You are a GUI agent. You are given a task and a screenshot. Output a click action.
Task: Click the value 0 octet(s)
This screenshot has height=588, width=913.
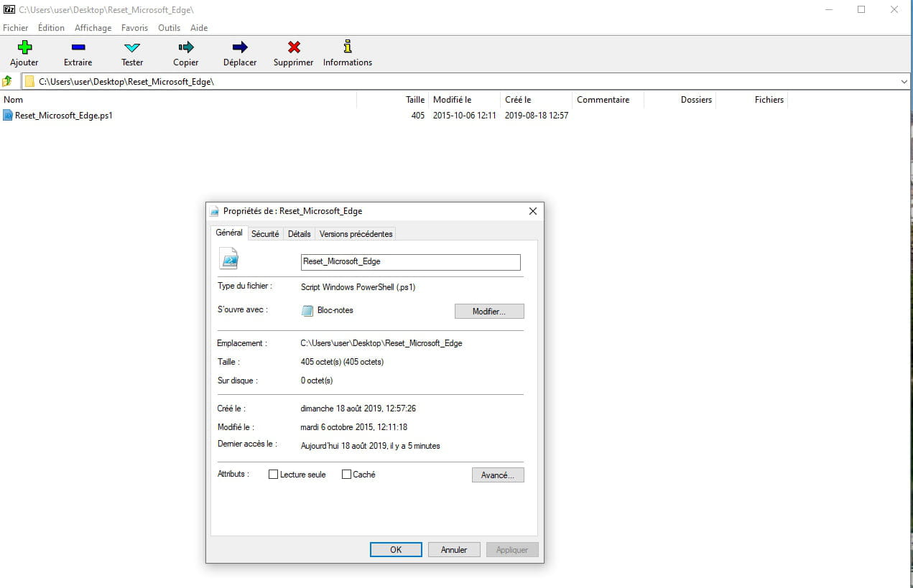(317, 381)
